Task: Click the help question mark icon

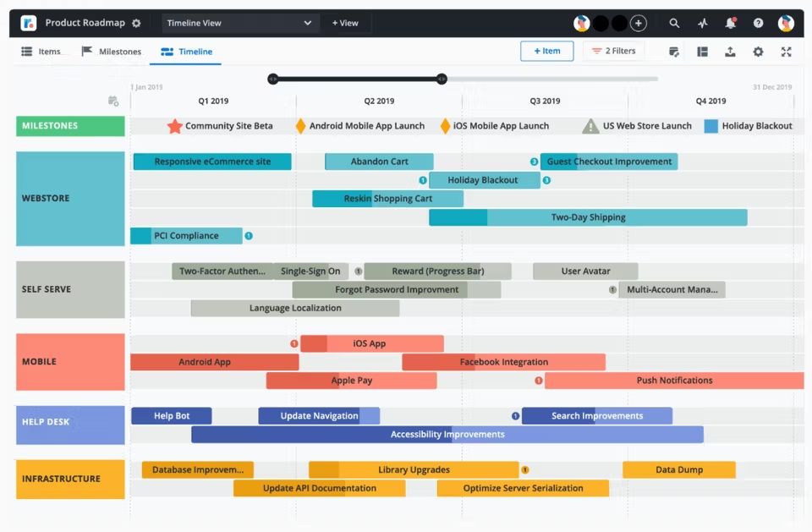Action: 758,24
